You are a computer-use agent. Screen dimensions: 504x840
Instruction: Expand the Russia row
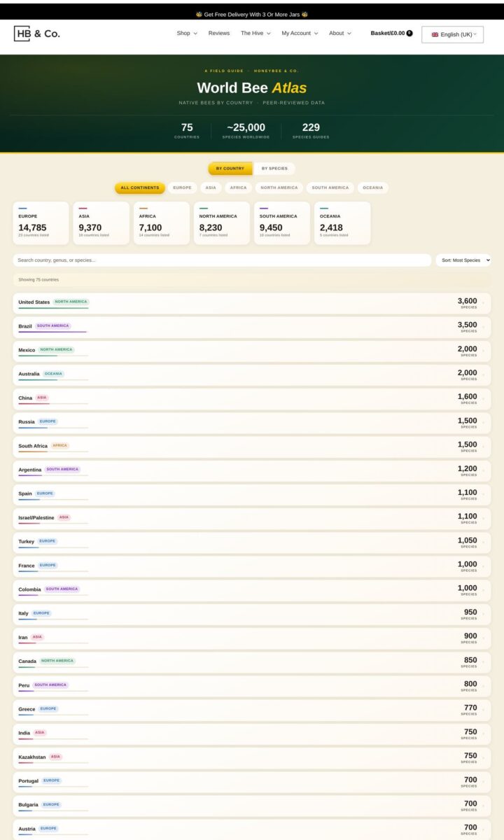(x=252, y=423)
